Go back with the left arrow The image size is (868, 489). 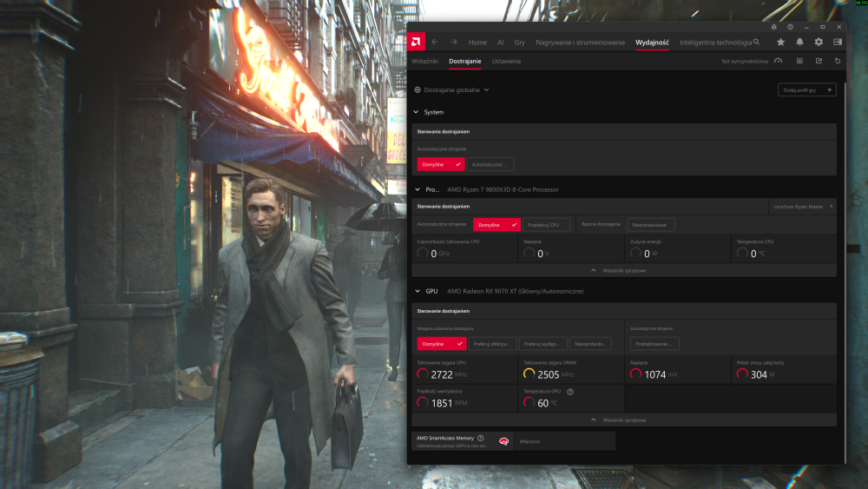coord(435,42)
